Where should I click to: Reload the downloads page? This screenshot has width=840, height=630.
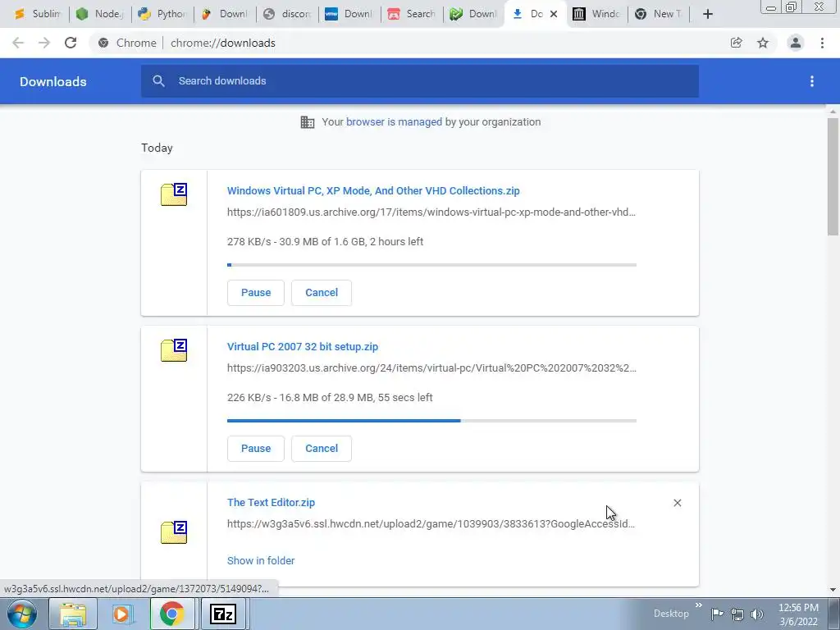click(x=71, y=43)
